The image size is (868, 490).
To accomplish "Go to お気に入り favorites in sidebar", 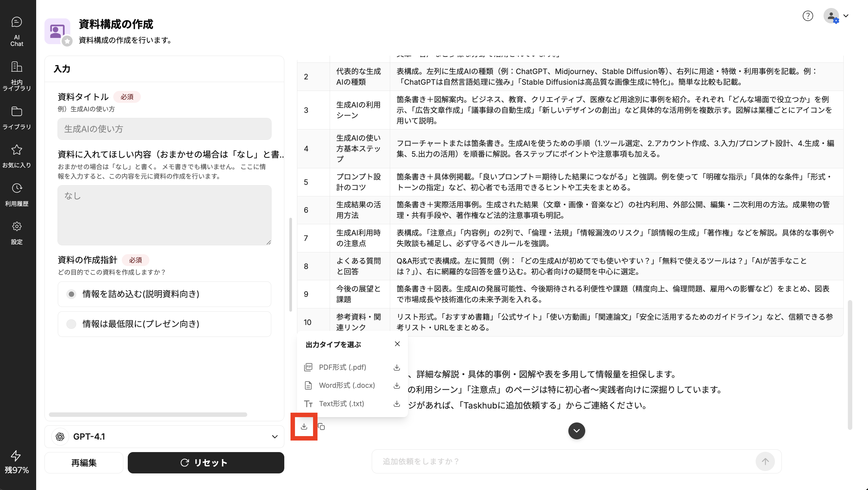I will coord(17,156).
